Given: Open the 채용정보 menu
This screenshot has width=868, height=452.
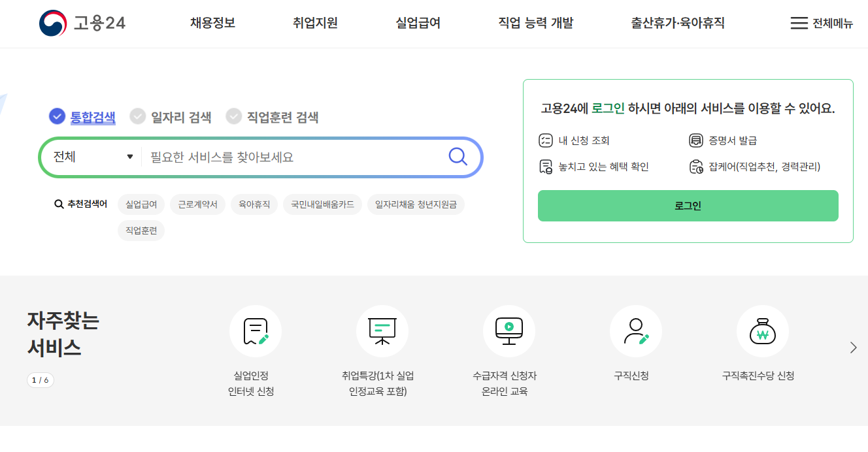Looking at the screenshot, I should click(211, 22).
